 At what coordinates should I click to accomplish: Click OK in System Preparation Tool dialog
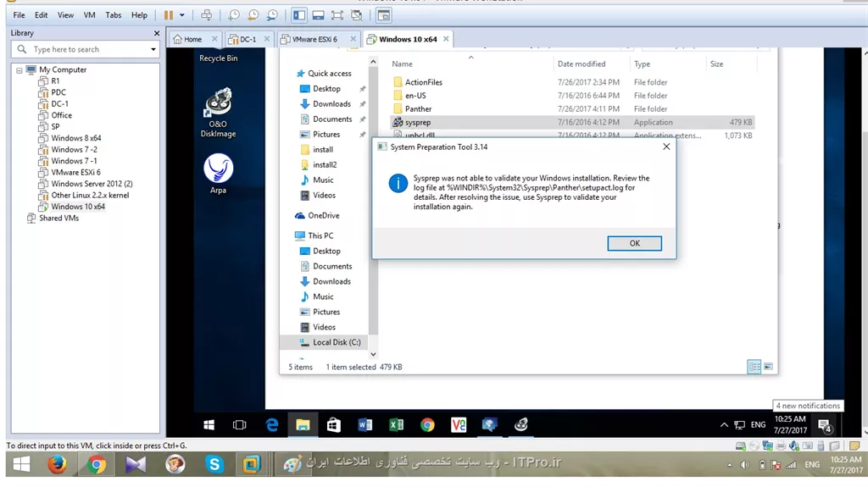634,244
